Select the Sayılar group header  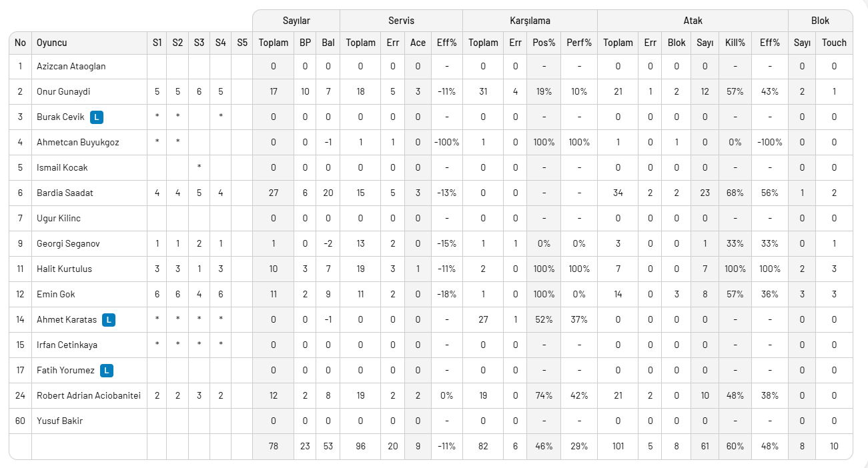pos(296,21)
